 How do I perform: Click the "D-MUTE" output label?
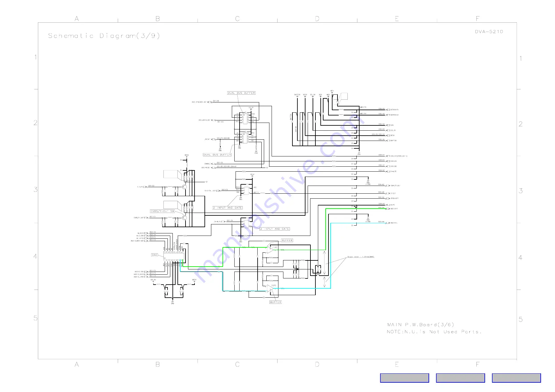tap(393, 171)
